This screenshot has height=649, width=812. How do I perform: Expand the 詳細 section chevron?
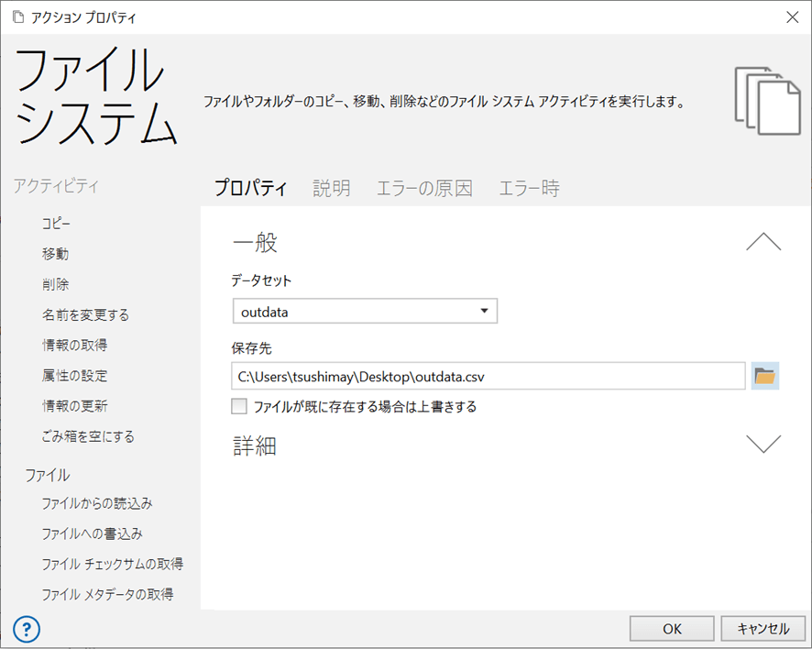(x=763, y=444)
